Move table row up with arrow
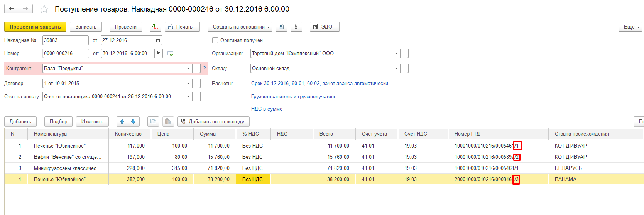644x215 pixels. (122, 121)
